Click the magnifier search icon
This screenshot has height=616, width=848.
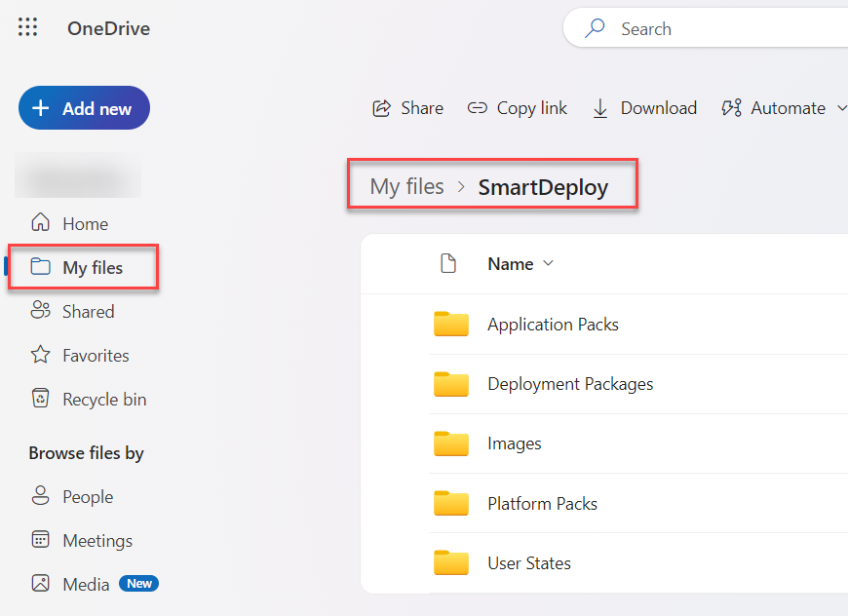click(595, 28)
